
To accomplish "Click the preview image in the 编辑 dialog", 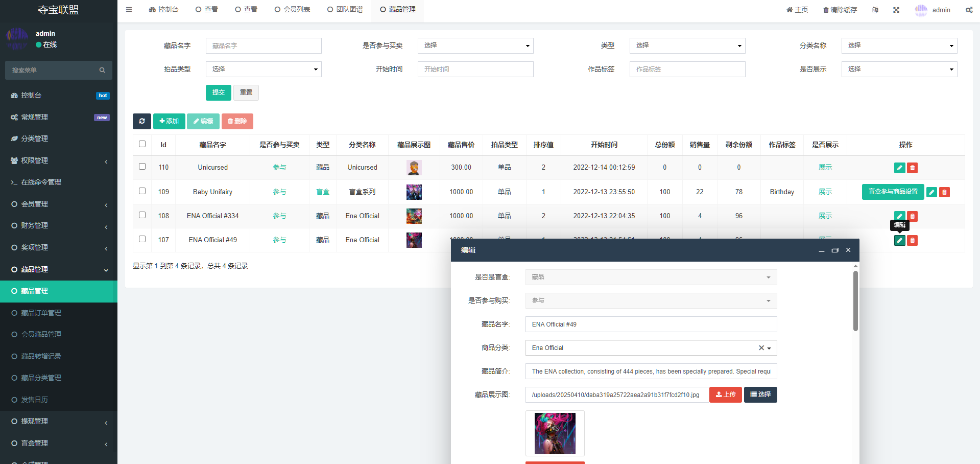I will [555, 433].
